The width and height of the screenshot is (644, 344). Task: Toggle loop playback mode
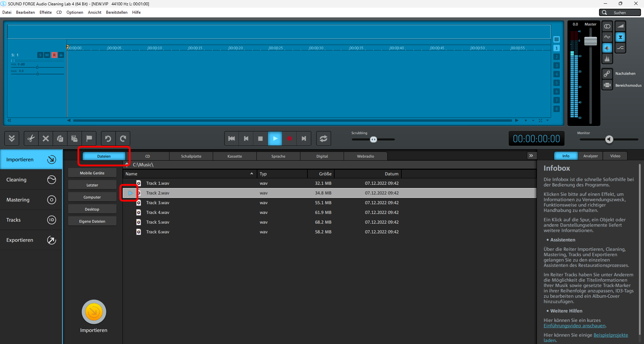(324, 138)
